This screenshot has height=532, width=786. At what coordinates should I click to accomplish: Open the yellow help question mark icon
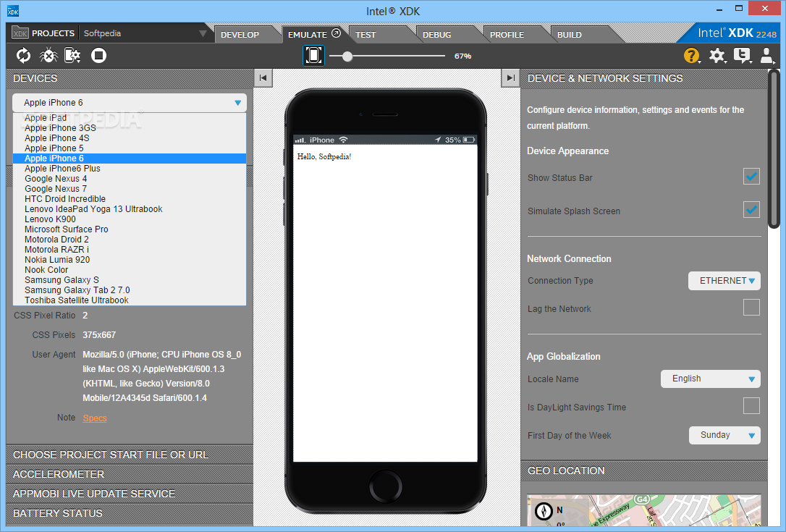tap(692, 56)
